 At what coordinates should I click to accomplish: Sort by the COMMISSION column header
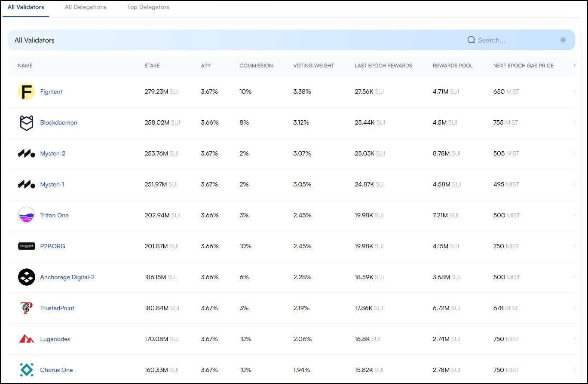pyautogui.click(x=256, y=66)
